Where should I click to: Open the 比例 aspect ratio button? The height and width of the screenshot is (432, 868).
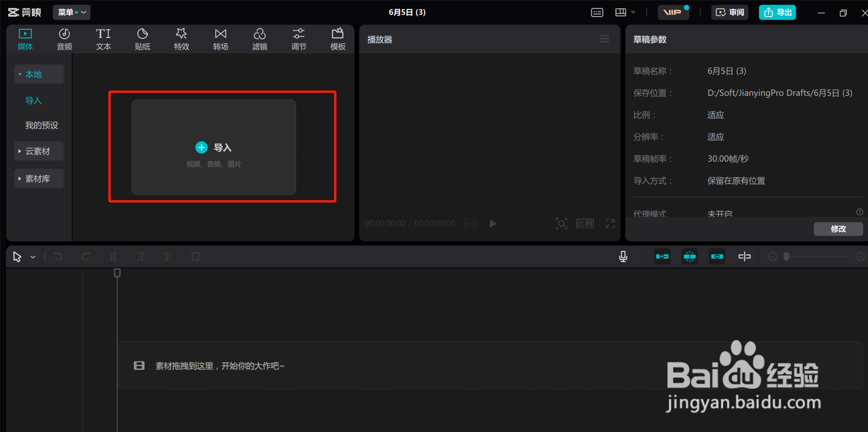pyautogui.click(x=585, y=224)
